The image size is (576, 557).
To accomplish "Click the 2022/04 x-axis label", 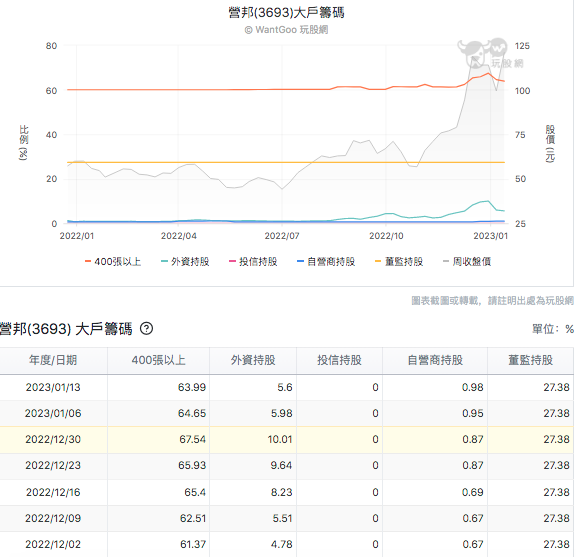I will point(179,236).
